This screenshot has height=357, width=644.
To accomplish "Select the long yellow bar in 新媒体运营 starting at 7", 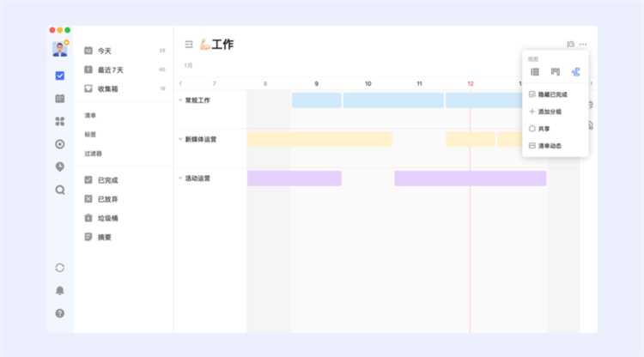I will tap(319, 139).
